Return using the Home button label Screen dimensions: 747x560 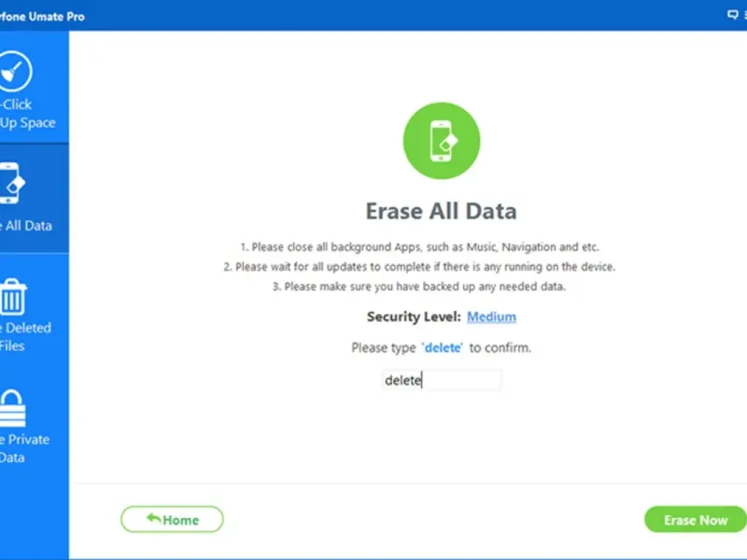pyautogui.click(x=181, y=520)
